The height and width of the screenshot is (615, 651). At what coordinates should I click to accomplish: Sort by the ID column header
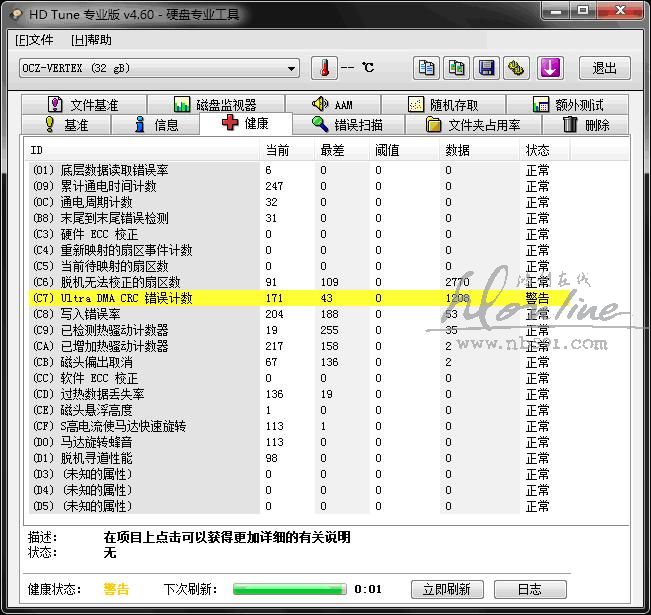point(143,150)
